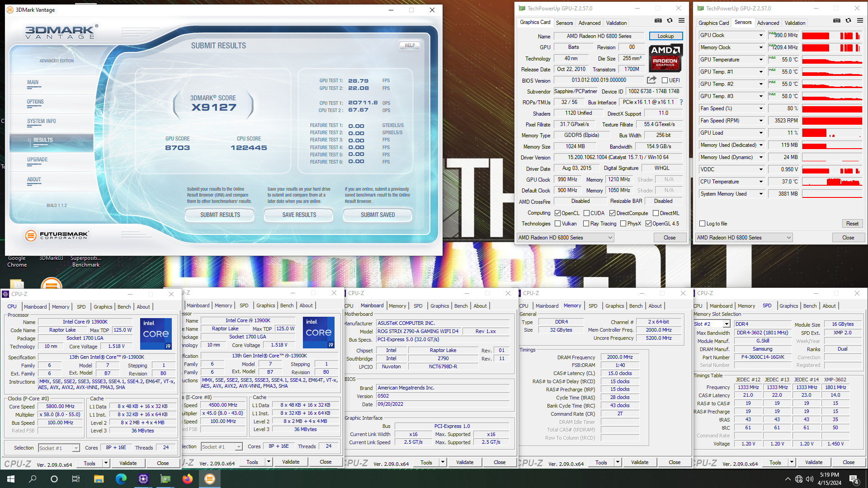868x488 pixels.
Task: Select OPTIONS in 3DMark Vantage sidebar
Action: pyautogui.click(x=35, y=102)
